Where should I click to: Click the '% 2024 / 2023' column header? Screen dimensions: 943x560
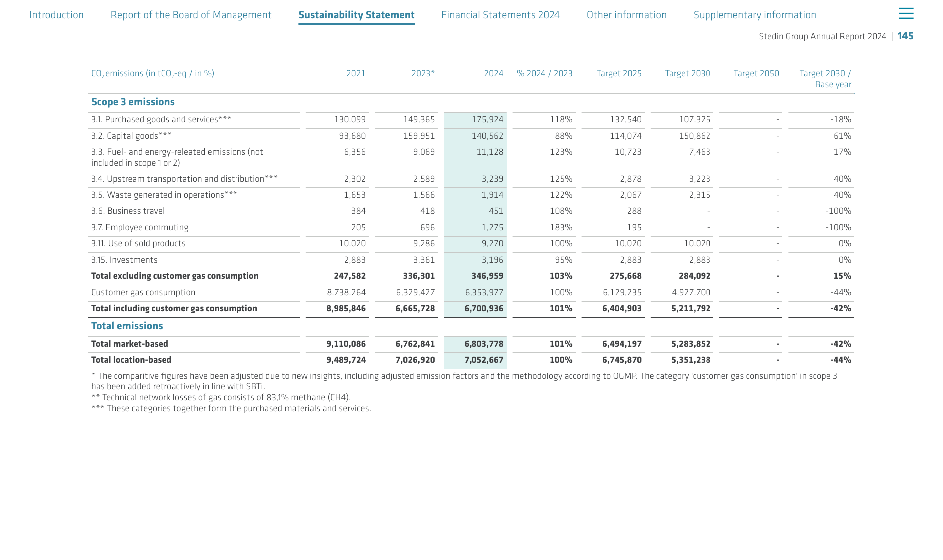(x=544, y=73)
